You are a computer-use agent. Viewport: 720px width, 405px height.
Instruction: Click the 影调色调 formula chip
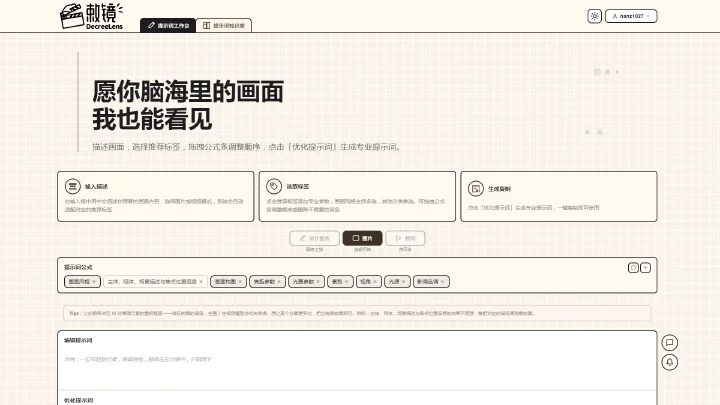tap(431, 281)
